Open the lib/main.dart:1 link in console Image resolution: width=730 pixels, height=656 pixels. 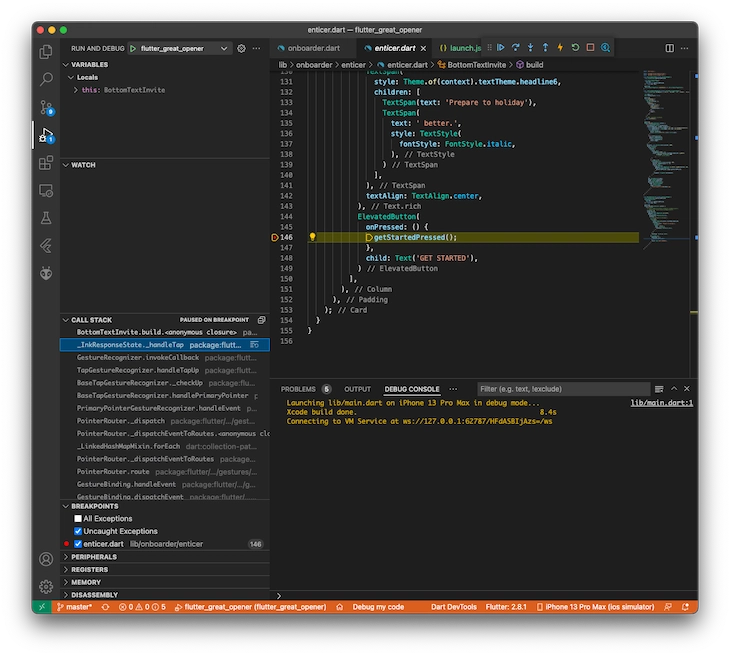point(662,403)
